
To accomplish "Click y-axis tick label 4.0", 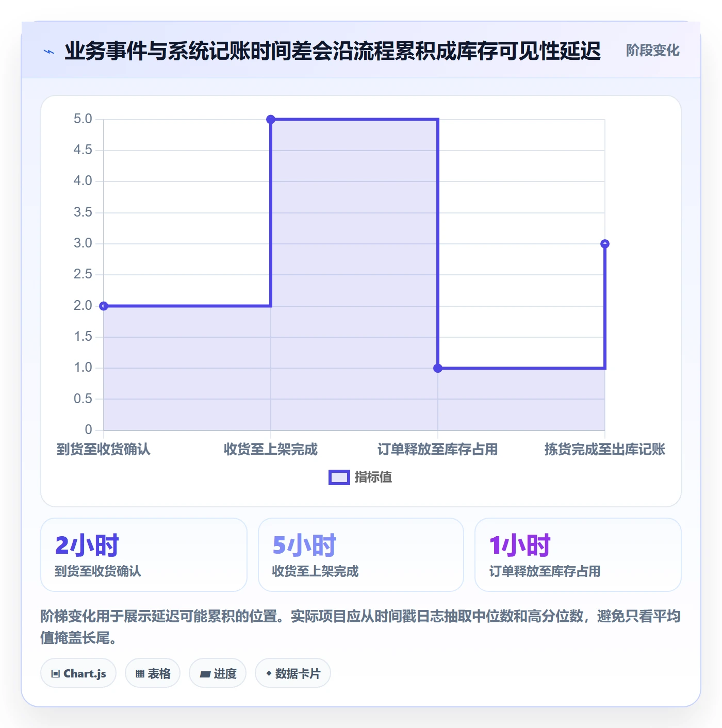I will [x=83, y=181].
